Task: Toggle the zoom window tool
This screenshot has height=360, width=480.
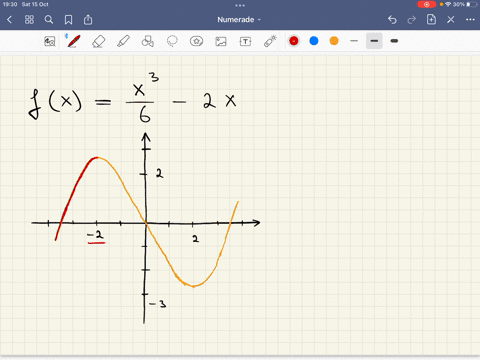Action: pos(50,41)
